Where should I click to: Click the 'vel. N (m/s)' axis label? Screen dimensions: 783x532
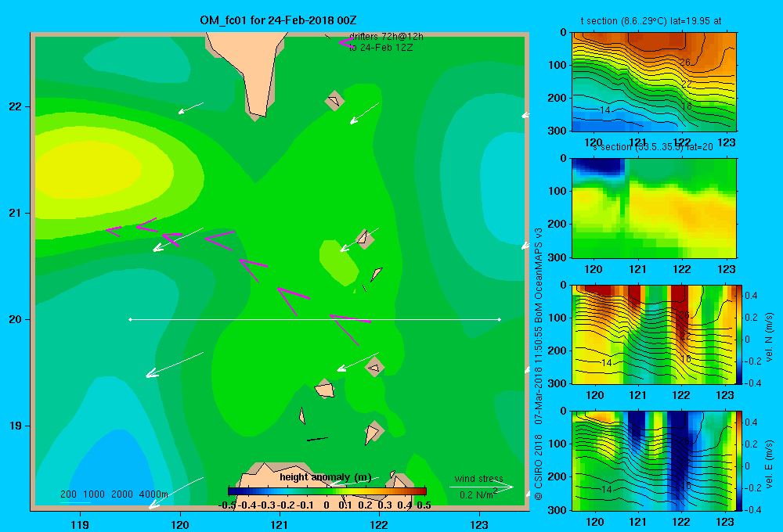coord(770,337)
